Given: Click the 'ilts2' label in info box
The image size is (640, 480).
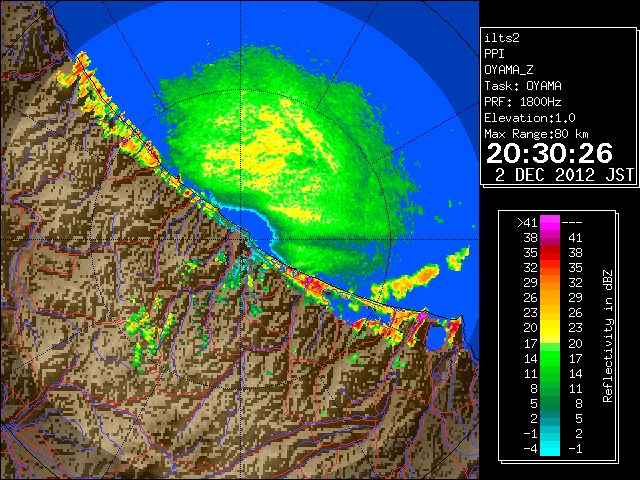Looking at the screenshot, I should point(502,38).
